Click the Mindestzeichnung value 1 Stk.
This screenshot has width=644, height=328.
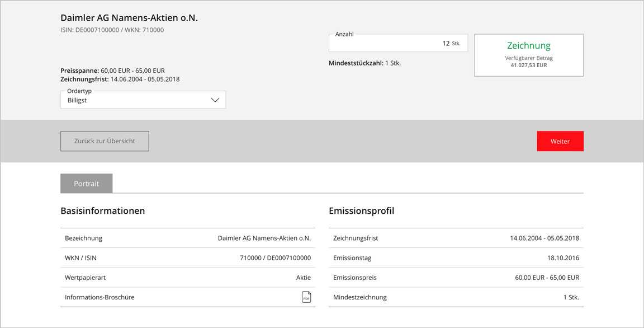coord(571,297)
